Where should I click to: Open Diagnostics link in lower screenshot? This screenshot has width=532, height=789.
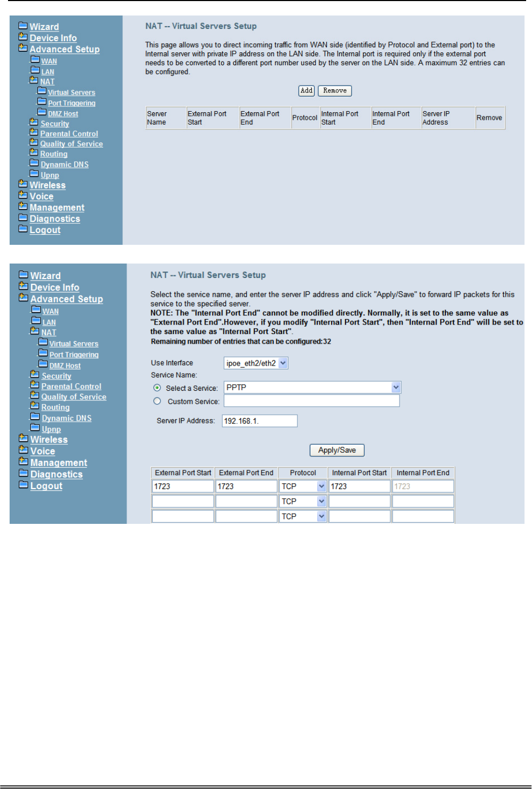pos(57,474)
